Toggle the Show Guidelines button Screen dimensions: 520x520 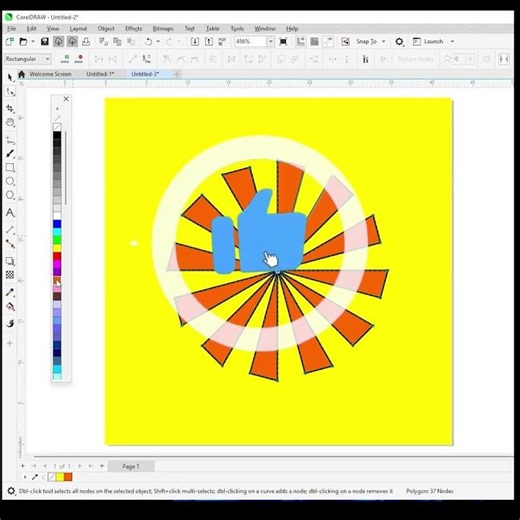tap(328, 41)
